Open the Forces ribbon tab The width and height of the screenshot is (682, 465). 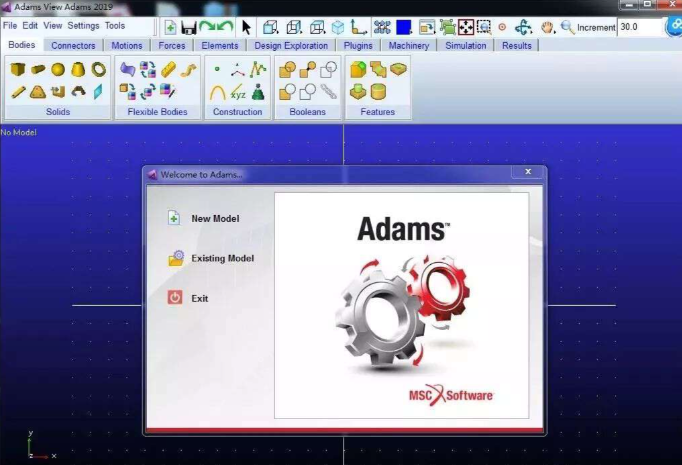(172, 45)
